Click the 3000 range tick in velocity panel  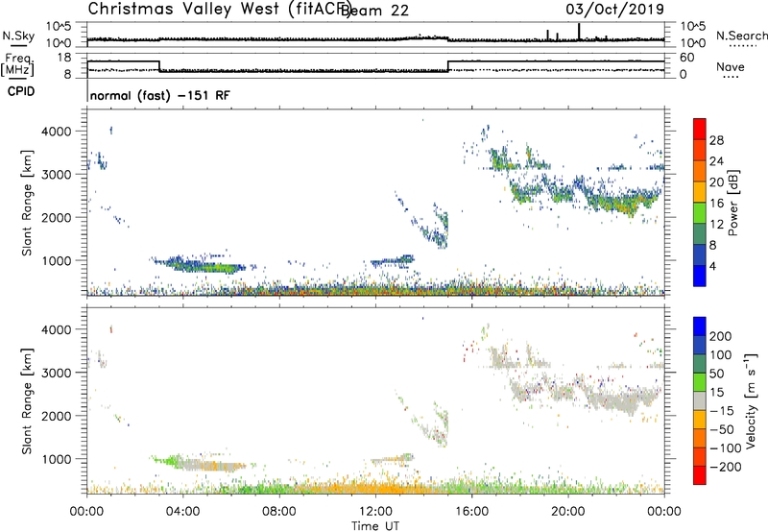[58, 373]
